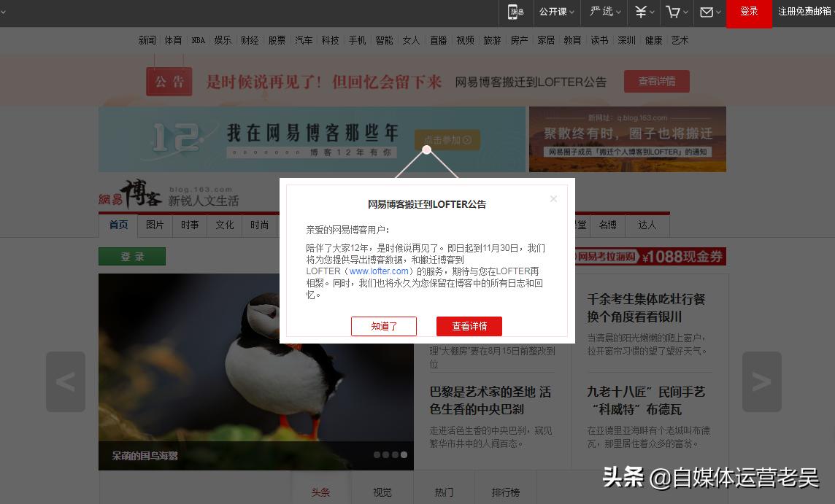Click the 知道了 button in the dialog
Screen dimensions: 835x504
coord(384,326)
